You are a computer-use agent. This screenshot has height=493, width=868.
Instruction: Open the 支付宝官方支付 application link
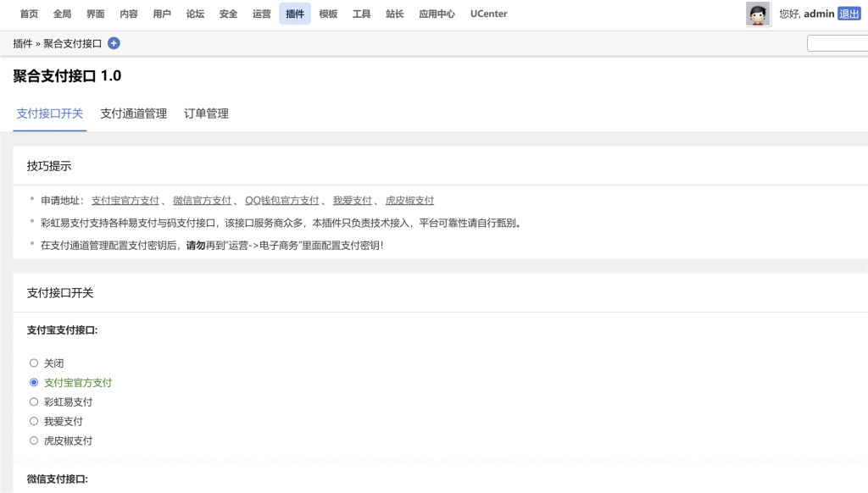tap(127, 200)
